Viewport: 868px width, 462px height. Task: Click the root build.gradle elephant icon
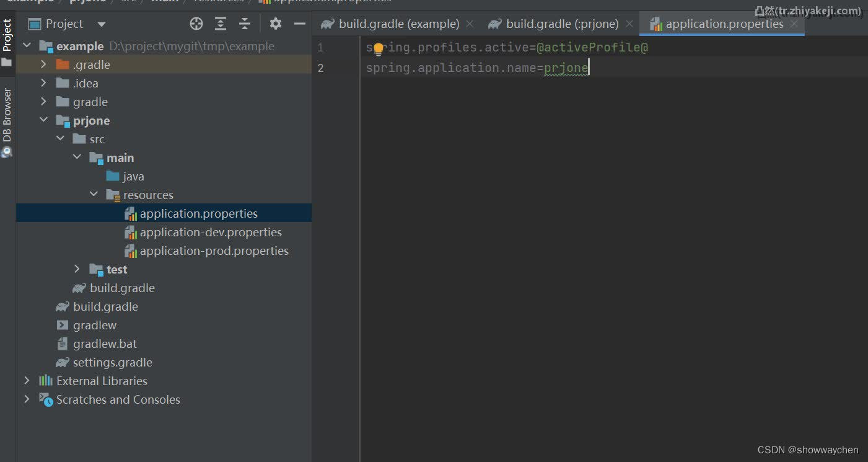pos(63,307)
